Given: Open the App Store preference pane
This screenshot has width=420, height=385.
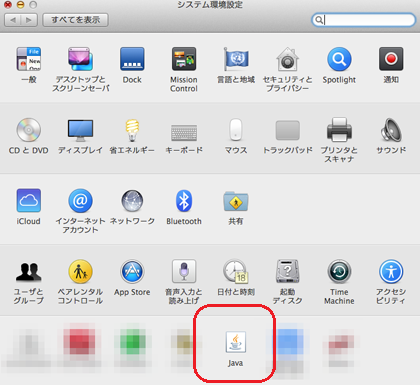Looking at the screenshot, I should 132,272.
